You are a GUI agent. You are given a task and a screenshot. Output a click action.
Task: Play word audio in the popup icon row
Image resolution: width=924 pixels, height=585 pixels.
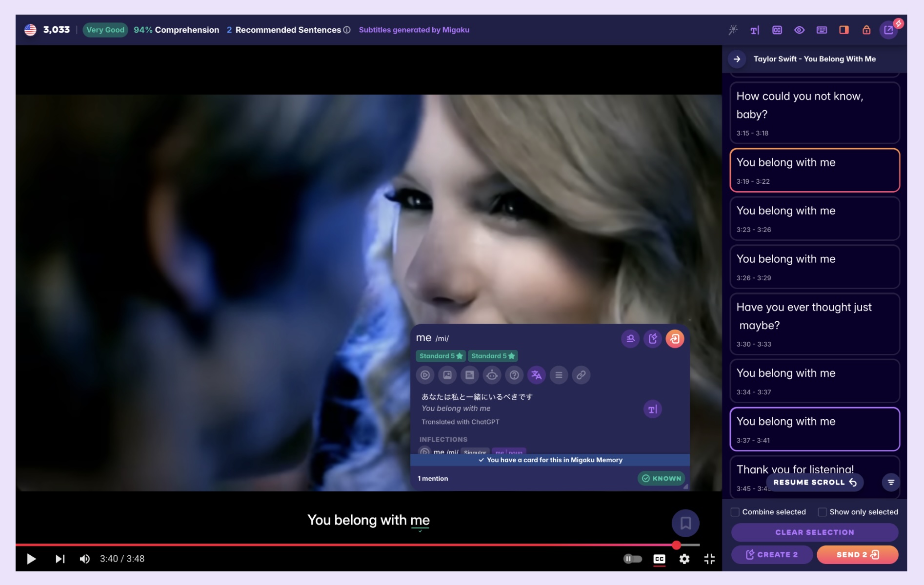[x=425, y=375]
